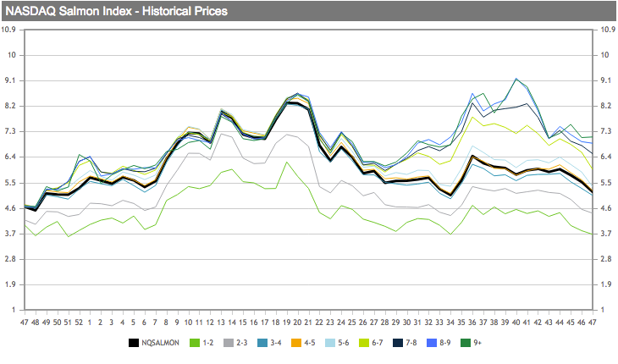Click the 1.9 label on right axis
Image resolution: width=618 pixels, height=364 pixels.
(x=606, y=284)
